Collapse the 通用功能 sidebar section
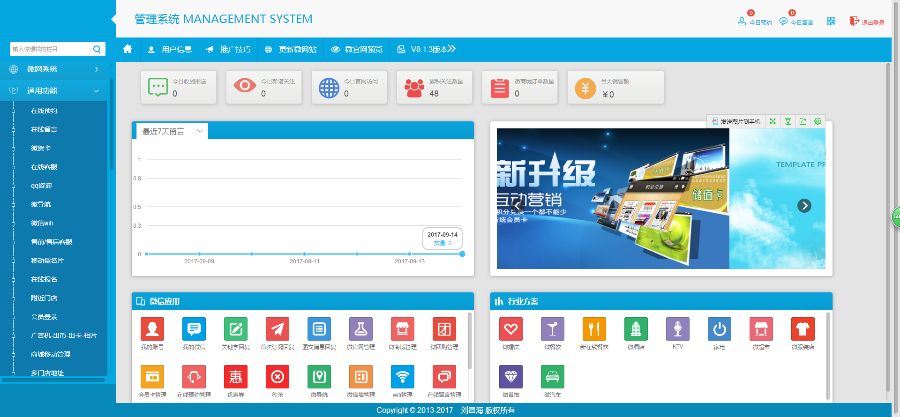The width and height of the screenshot is (900, 417). coord(54,90)
